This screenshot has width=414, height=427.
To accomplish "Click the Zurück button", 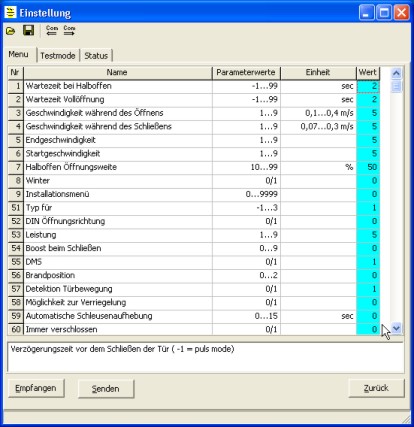I will point(376,388).
